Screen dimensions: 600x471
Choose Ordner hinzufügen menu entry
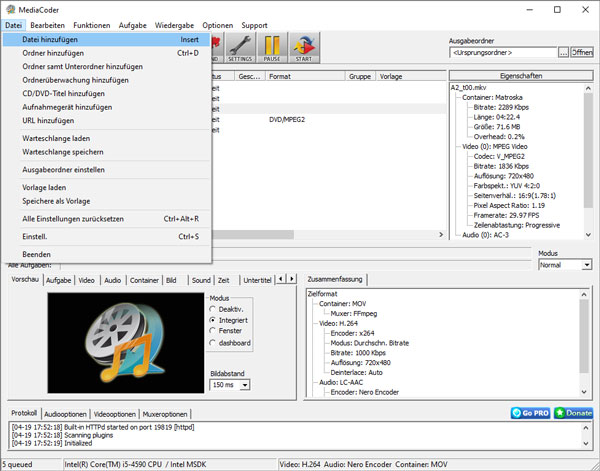[106, 53]
